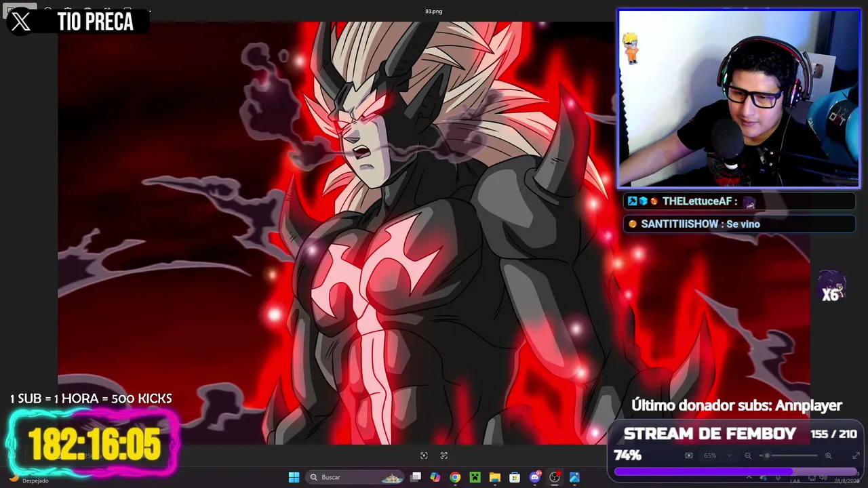The image size is (868, 488).
Task: Click the 182:16:05 countdown timer
Action: [x=94, y=445]
